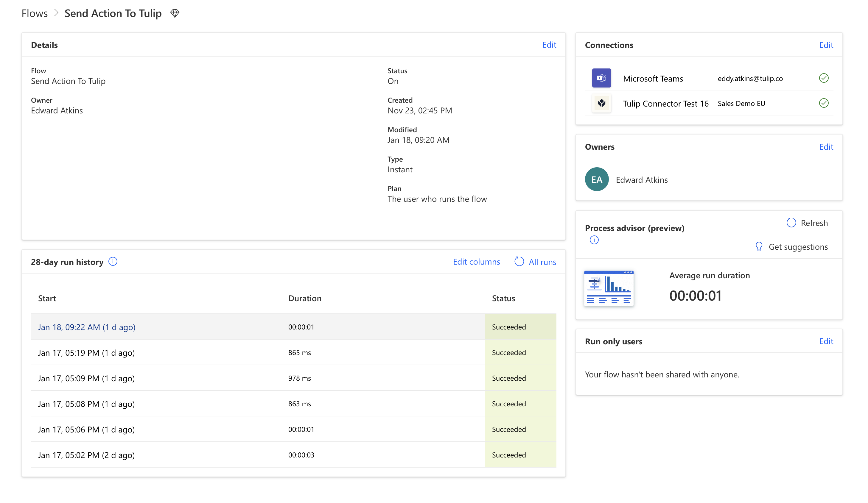Refresh the Process advisor panel
The image size is (868, 503).
[807, 223]
